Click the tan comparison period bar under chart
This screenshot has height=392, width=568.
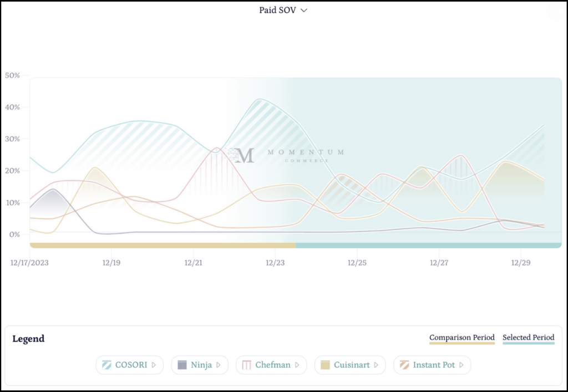163,245
